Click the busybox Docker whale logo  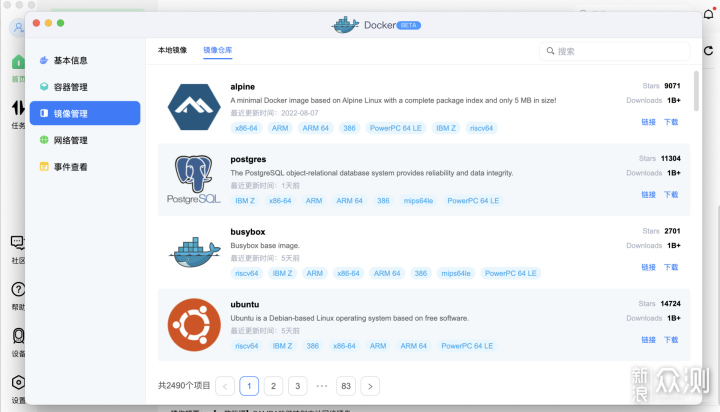coord(194,252)
